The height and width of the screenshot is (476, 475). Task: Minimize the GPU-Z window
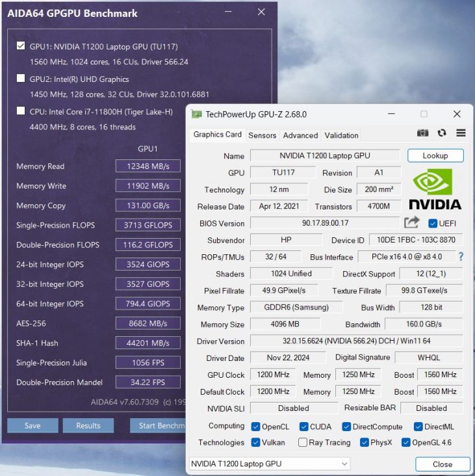coord(392,114)
